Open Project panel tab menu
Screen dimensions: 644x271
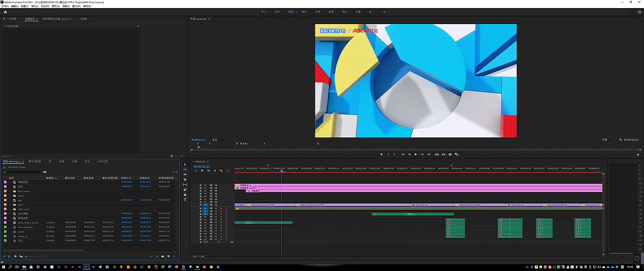pyautogui.click(x=23, y=161)
